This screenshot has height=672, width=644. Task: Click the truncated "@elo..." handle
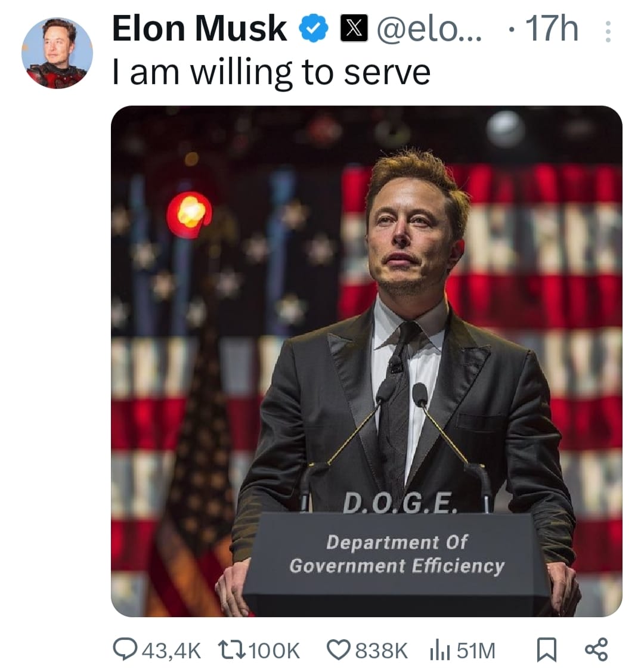pos(430,29)
